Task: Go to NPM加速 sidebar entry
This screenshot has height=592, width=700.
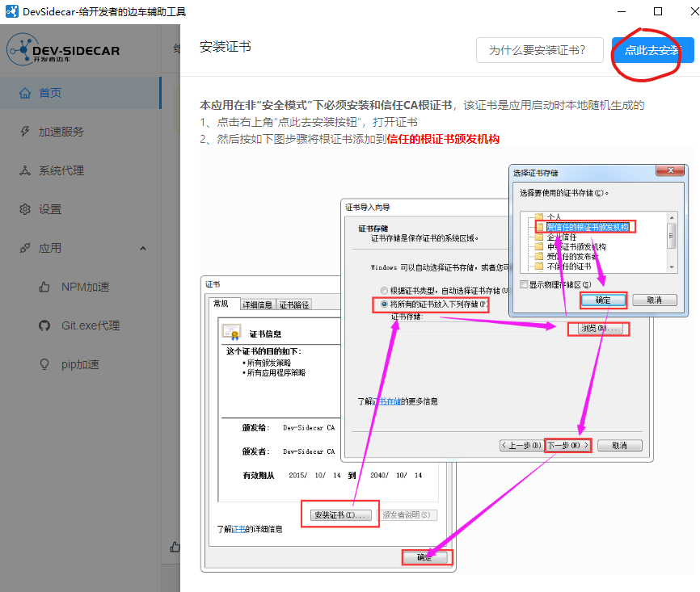Action: pos(85,287)
